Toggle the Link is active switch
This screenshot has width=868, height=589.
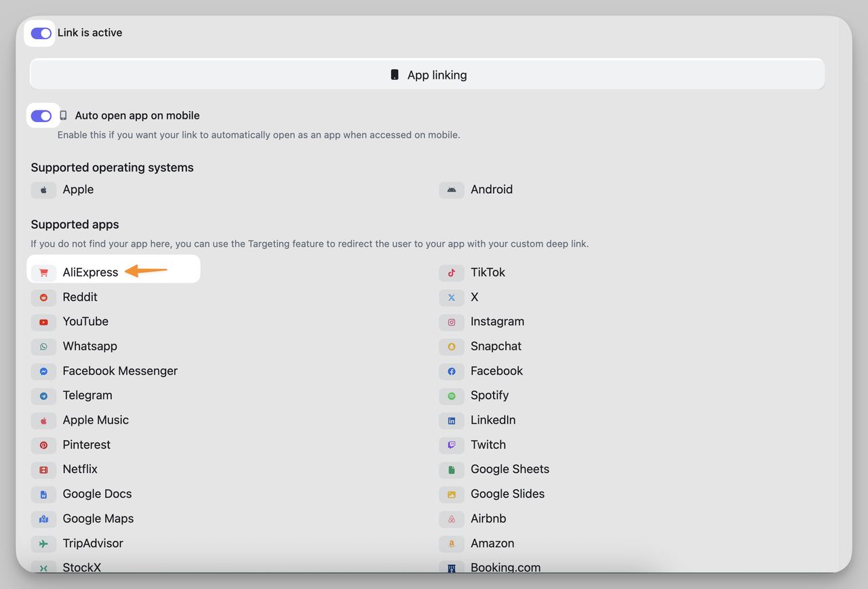pyautogui.click(x=41, y=33)
